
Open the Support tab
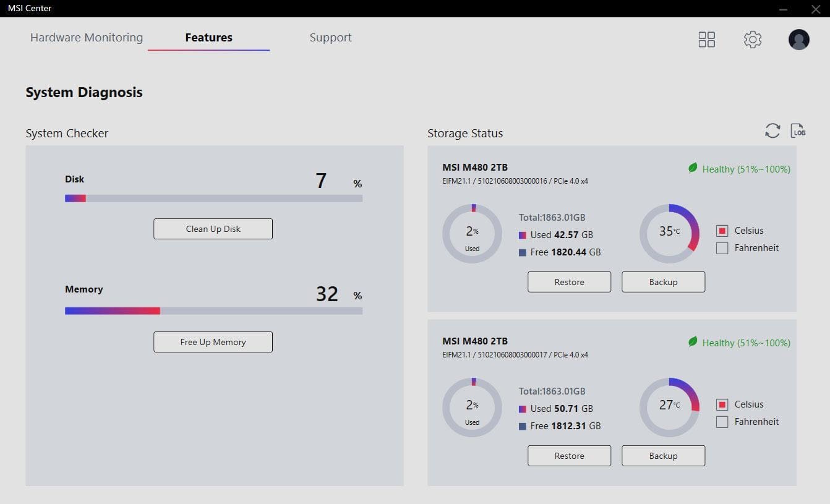[x=330, y=38]
